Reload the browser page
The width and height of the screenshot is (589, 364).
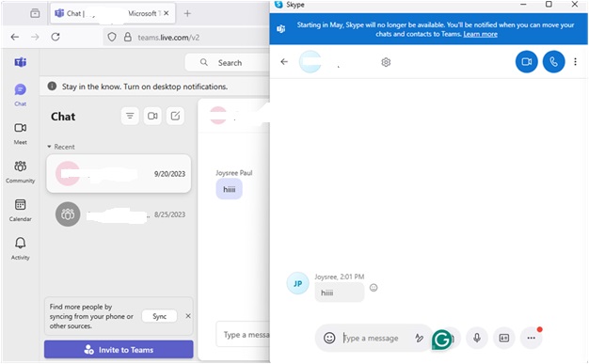tap(56, 37)
